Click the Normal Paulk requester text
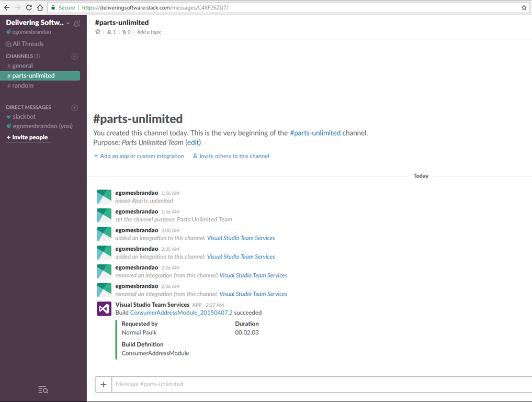 tap(139, 332)
